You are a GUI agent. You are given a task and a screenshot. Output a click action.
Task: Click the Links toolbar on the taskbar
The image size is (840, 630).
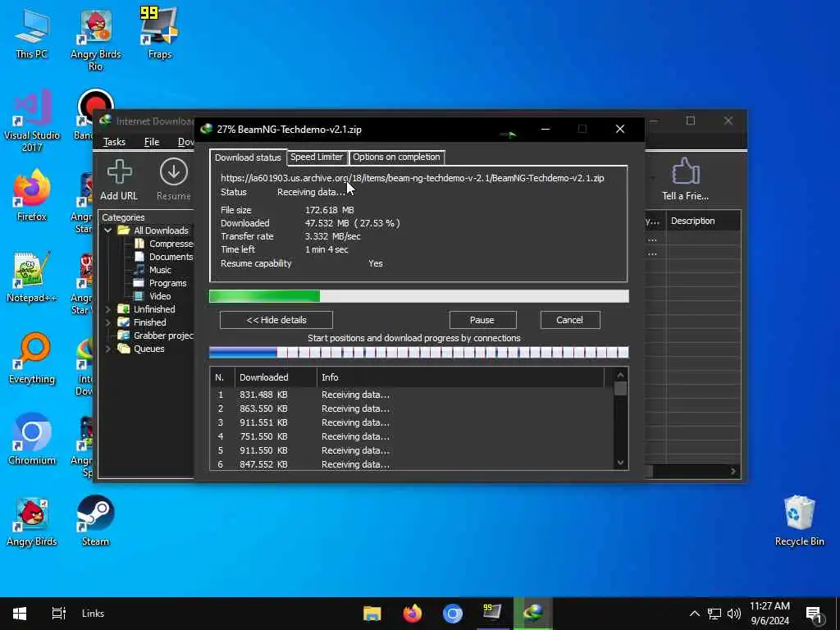coord(94,614)
